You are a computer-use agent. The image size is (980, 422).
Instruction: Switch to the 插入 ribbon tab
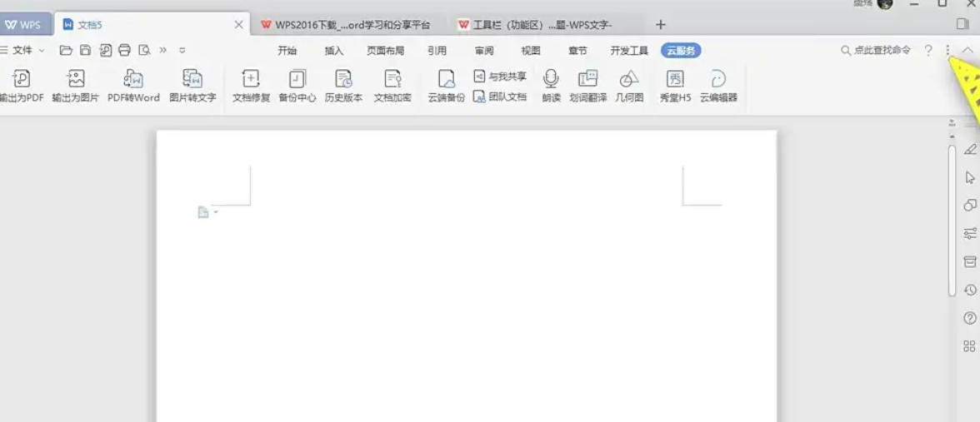334,52
